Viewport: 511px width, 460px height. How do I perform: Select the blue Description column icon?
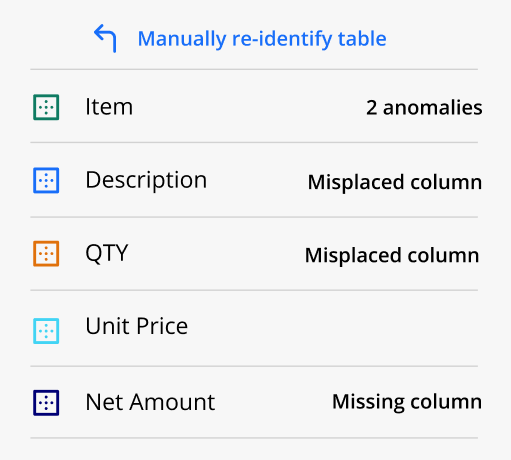click(x=46, y=180)
